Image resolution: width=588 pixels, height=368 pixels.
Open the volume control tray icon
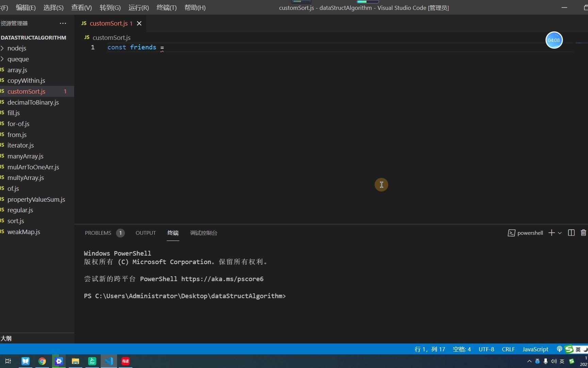tap(554, 361)
